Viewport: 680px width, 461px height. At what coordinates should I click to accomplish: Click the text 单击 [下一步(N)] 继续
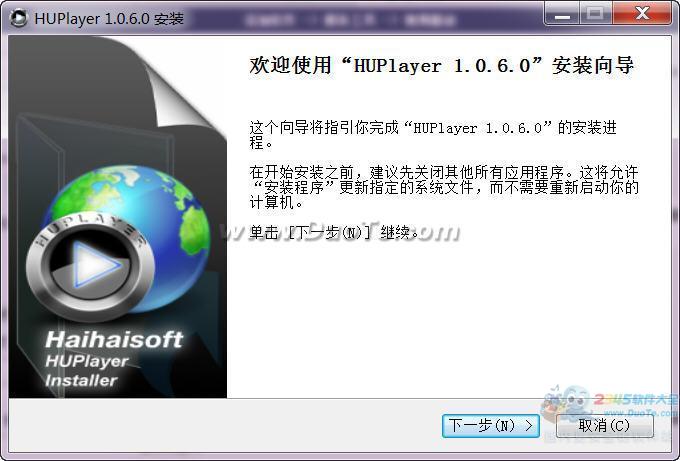(x=334, y=233)
